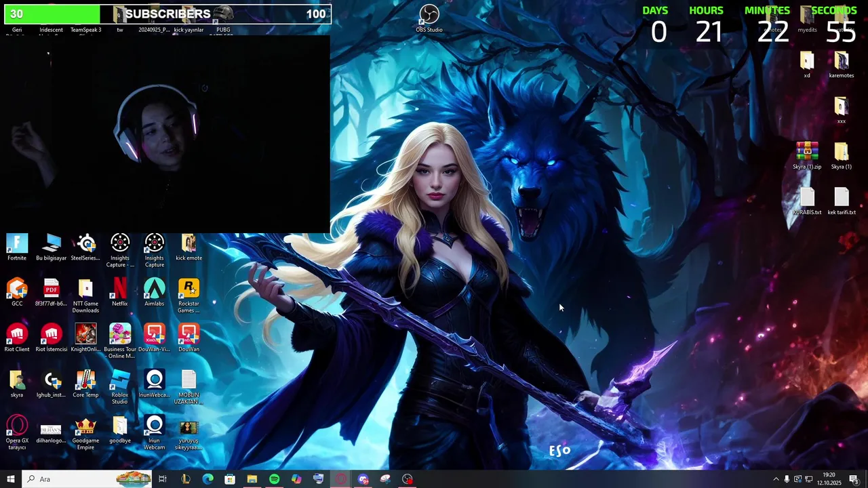Screen dimensions: 868x488
Task: Select the Skyra (1) folder
Action: coord(841,156)
